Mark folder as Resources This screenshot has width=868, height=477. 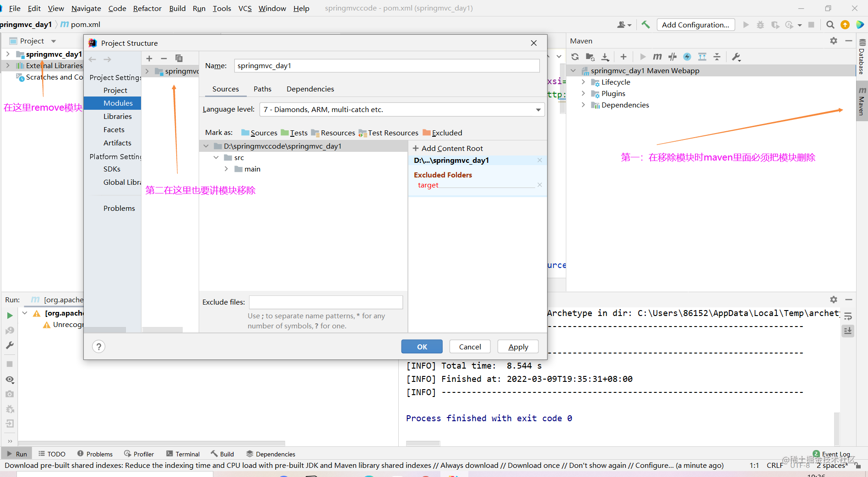[x=333, y=133]
